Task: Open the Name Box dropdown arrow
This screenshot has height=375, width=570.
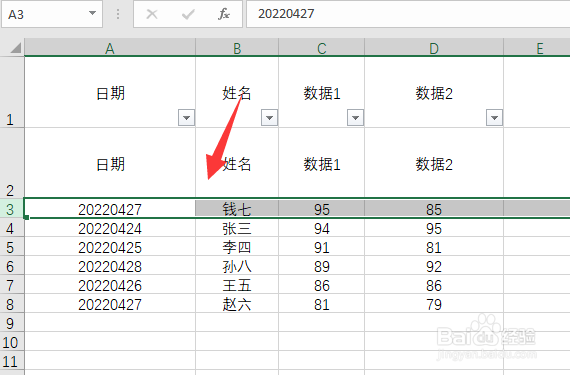Action: tap(92, 13)
